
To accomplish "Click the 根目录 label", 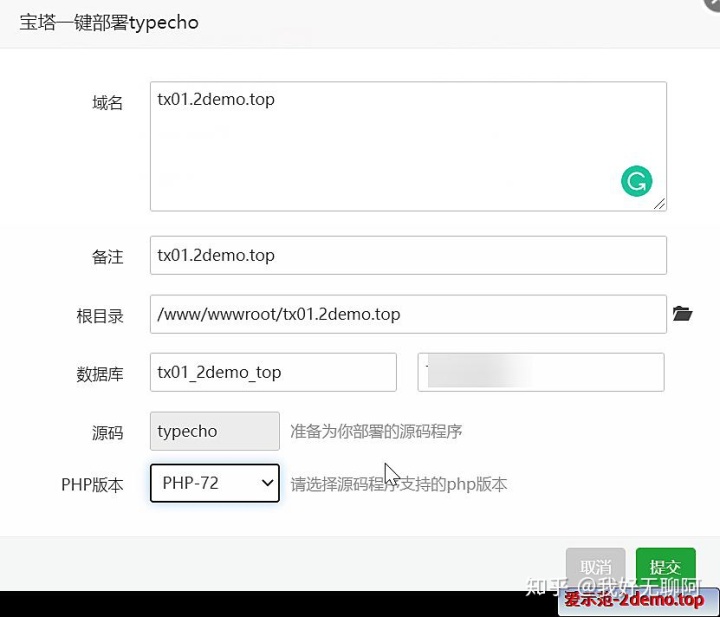I will tap(100, 316).
